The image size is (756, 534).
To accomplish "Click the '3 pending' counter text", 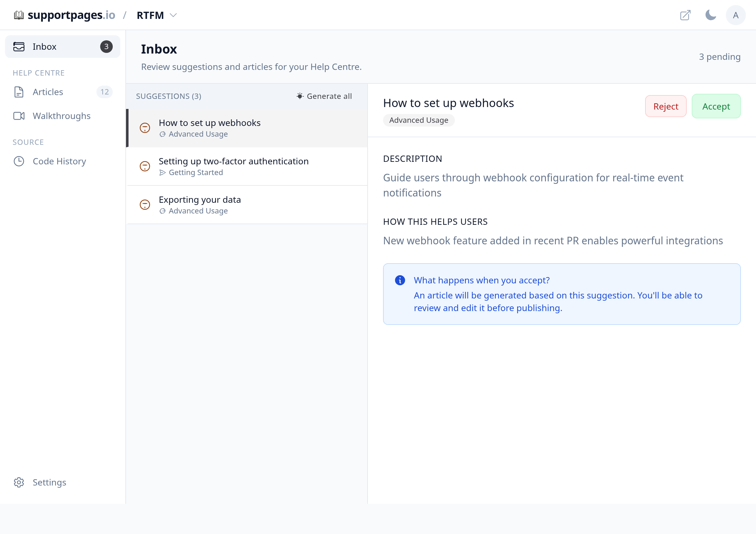I will click(719, 57).
